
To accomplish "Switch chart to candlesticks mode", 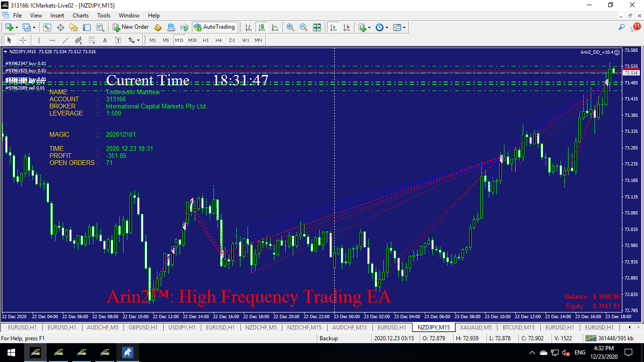I will (262, 27).
